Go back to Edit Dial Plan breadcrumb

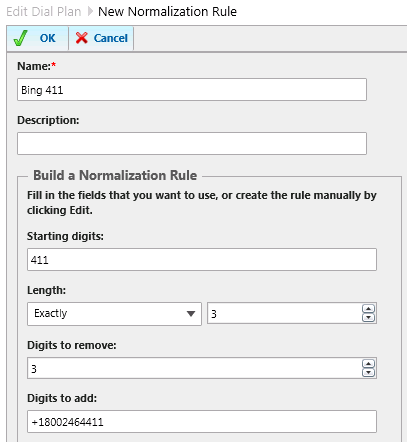(x=44, y=12)
